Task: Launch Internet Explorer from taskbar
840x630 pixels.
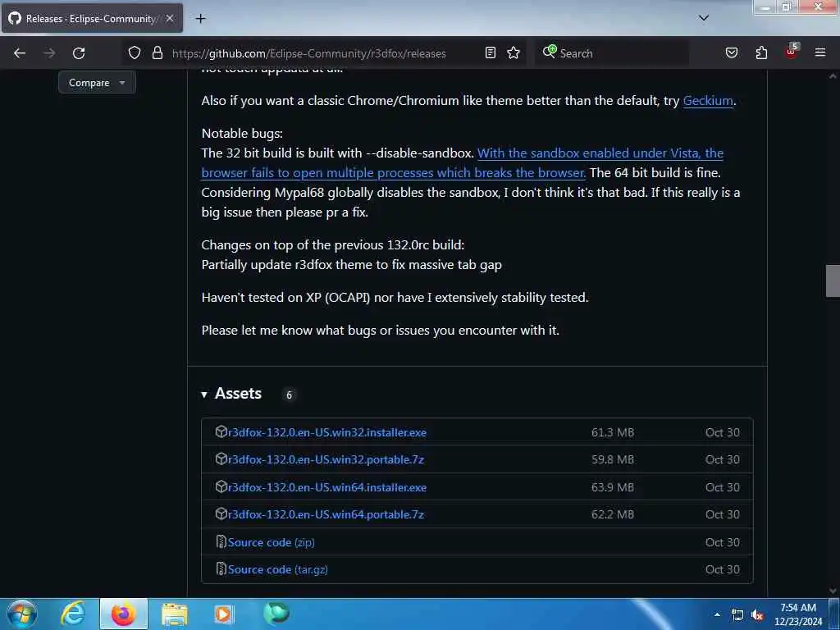Action: [x=73, y=614]
